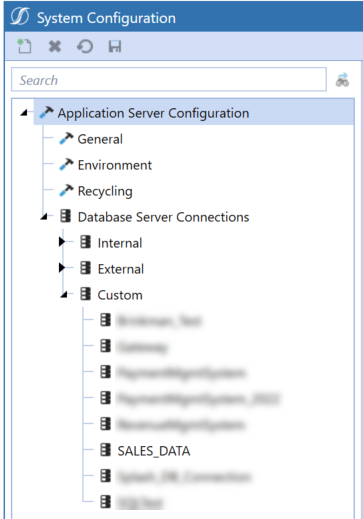Collapse the Application Server Configuration node
The image size is (363, 519).
click(x=24, y=113)
